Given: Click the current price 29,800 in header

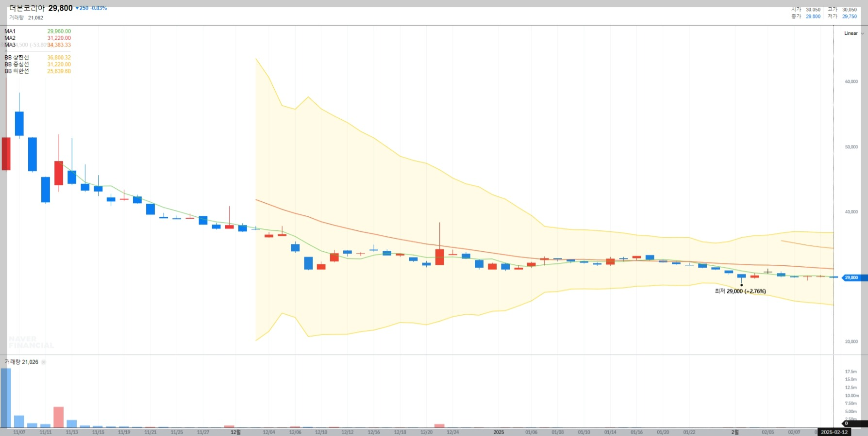Looking at the screenshot, I should (x=60, y=8).
